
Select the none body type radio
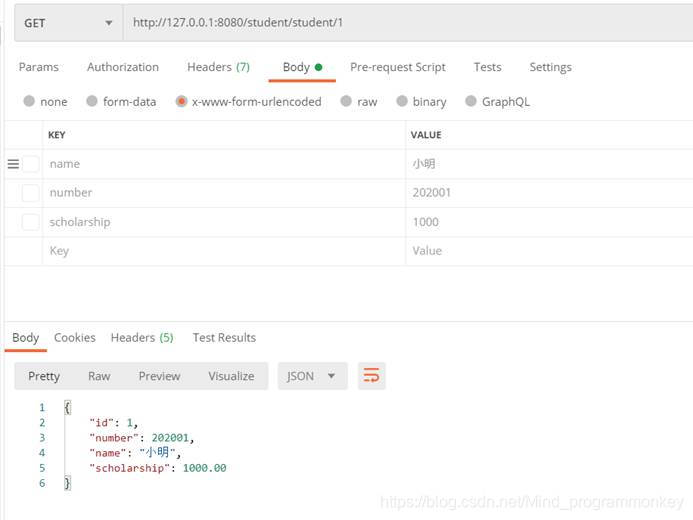(x=29, y=101)
